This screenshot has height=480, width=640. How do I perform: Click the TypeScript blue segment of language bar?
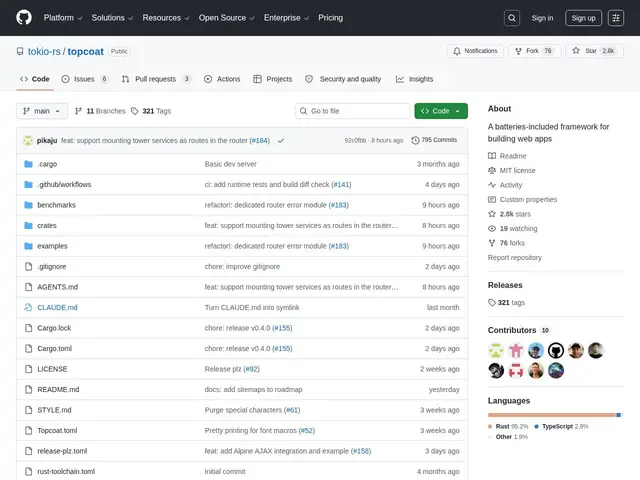pyautogui.click(x=618, y=415)
